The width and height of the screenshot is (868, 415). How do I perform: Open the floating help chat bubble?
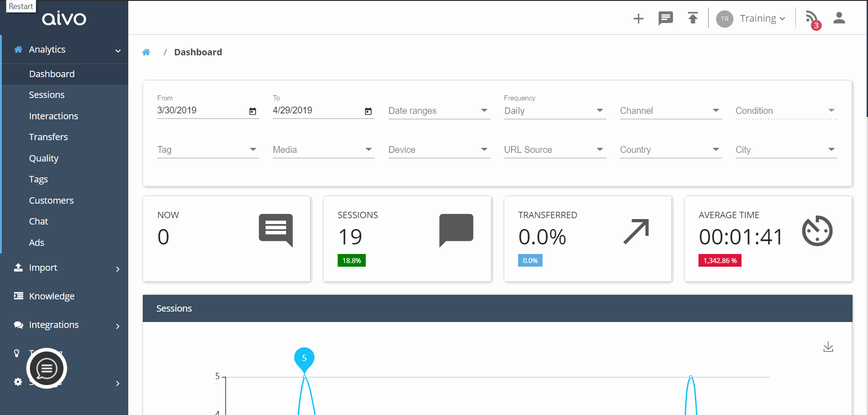(x=46, y=368)
